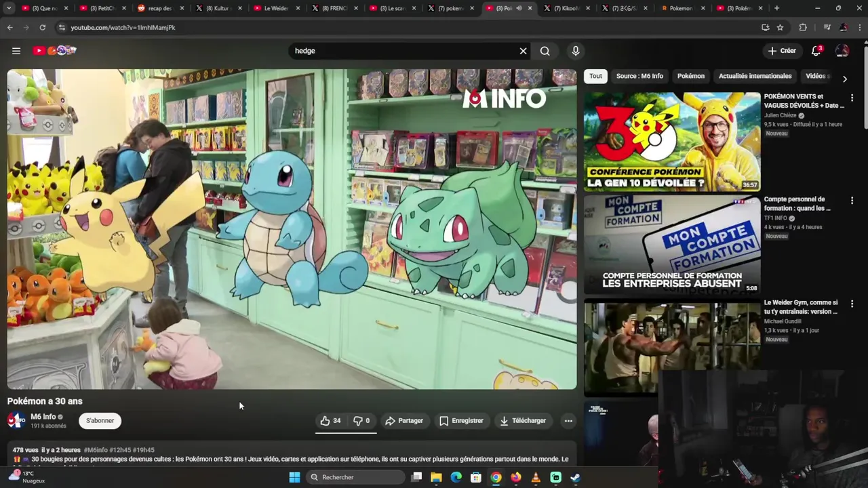
Task: Click the Enregistrer save button
Action: coord(461,421)
